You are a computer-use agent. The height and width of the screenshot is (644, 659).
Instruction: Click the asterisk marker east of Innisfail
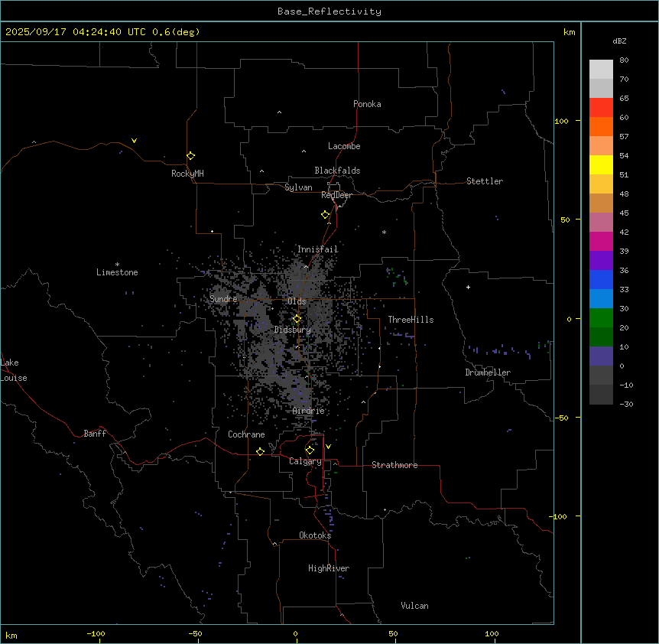[x=385, y=233]
